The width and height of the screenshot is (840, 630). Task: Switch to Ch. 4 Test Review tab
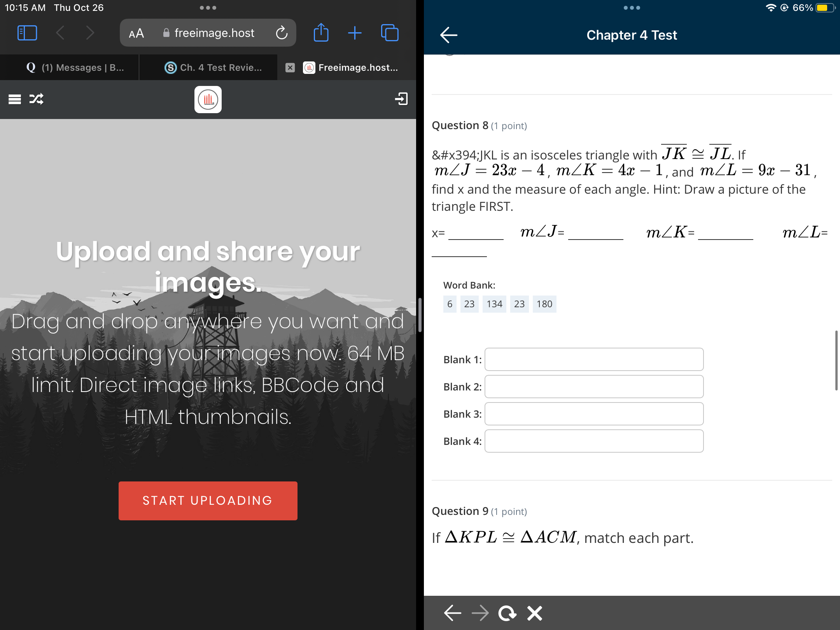click(213, 68)
